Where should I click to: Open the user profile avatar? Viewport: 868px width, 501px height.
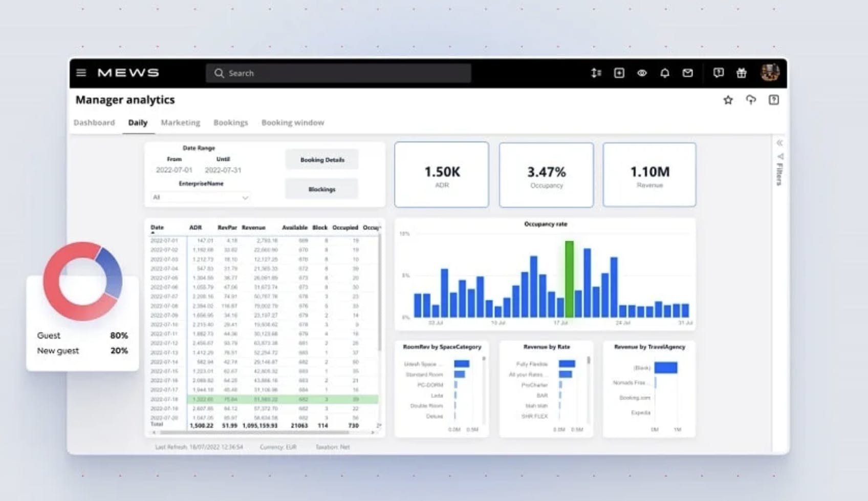769,73
